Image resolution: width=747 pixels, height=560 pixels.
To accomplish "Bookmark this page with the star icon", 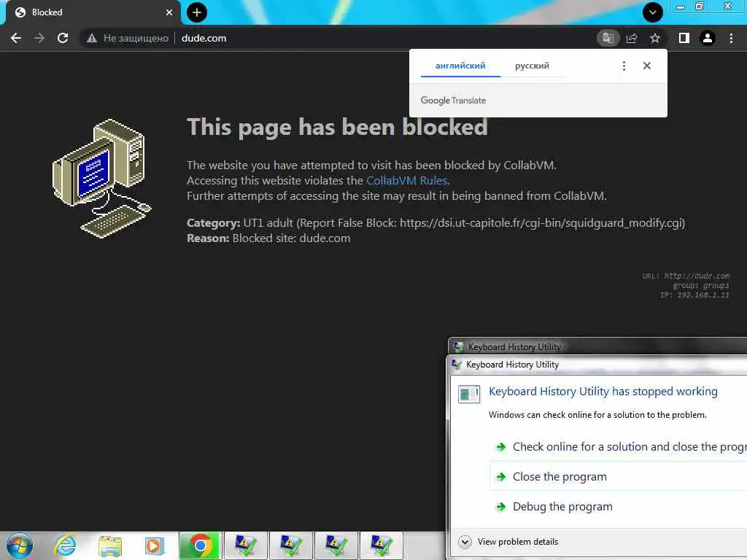I will click(655, 38).
